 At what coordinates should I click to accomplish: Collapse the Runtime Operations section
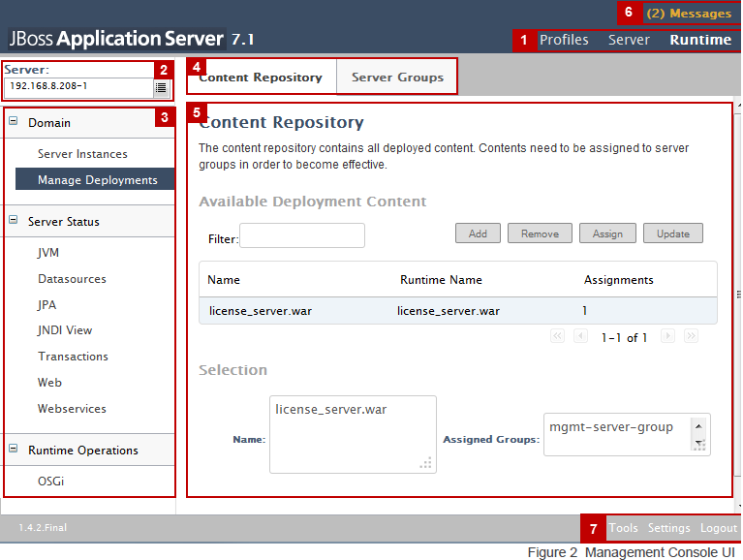(14, 449)
